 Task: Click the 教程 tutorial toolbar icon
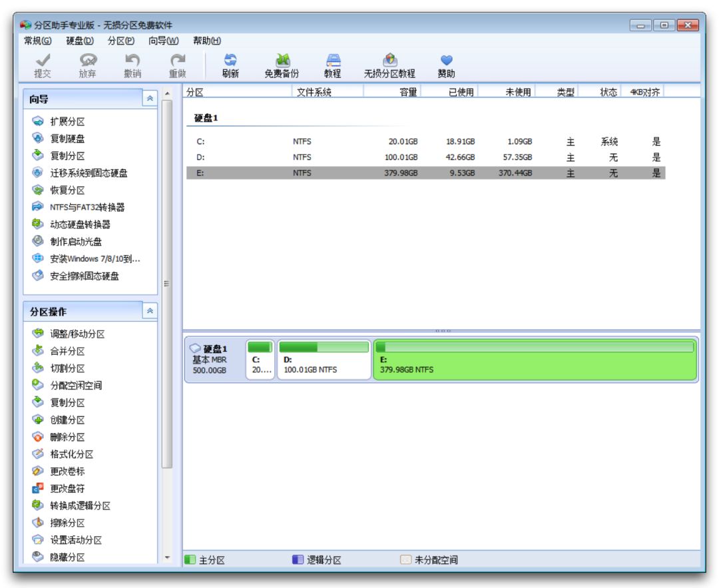[x=332, y=61]
